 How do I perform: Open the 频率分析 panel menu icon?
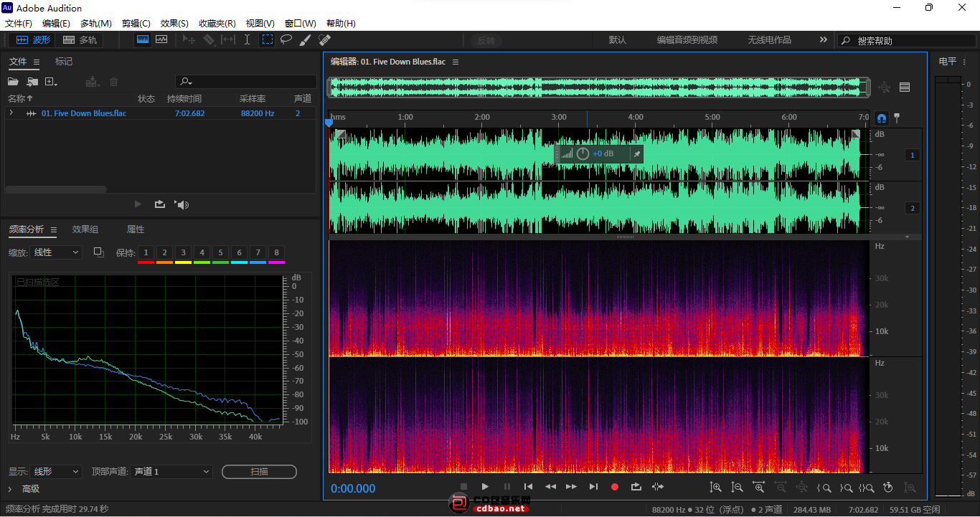click(54, 230)
